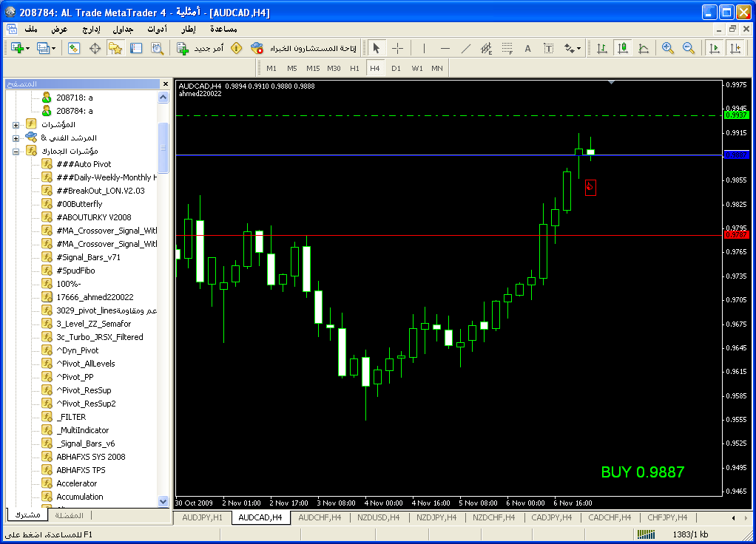Open the arrows objects dropdown
This screenshot has width=756, height=544.
pos(573,48)
